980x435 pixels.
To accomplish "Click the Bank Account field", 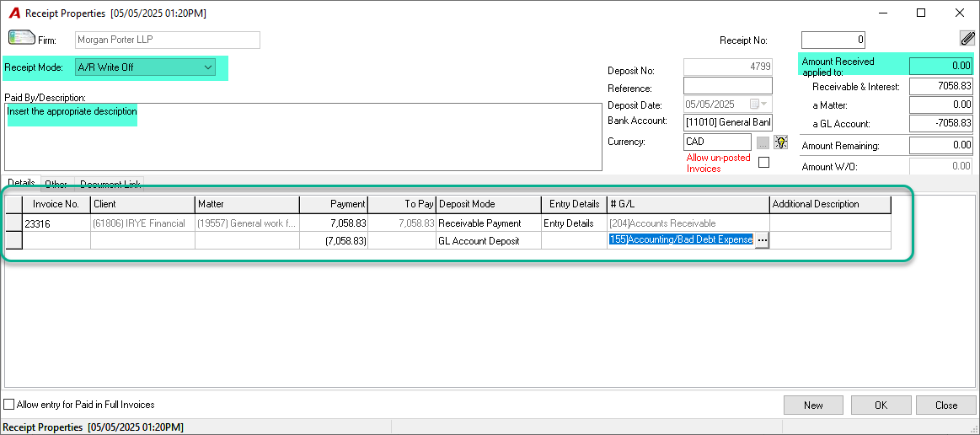I will click(x=728, y=121).
